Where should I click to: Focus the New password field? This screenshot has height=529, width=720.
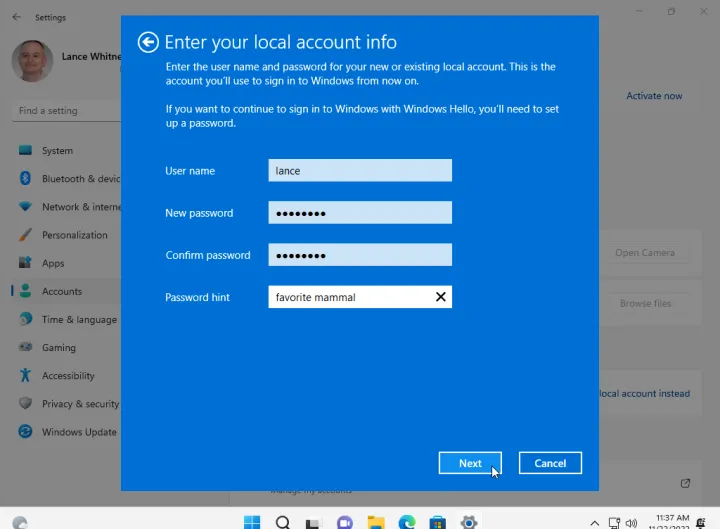point(360,213)
